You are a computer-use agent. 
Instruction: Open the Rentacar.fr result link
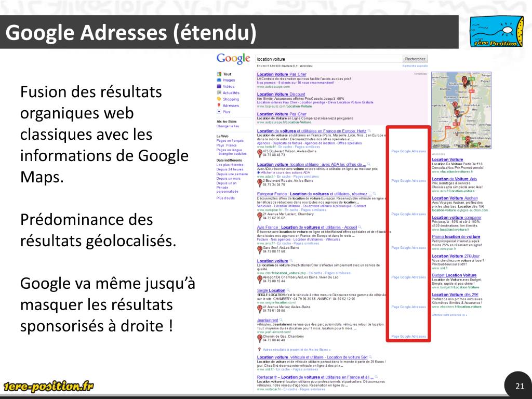coord(315,377)
